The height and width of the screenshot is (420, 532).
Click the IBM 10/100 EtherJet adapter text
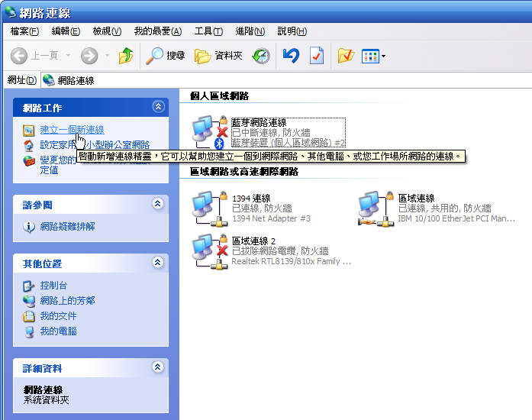tap(456, 218)
